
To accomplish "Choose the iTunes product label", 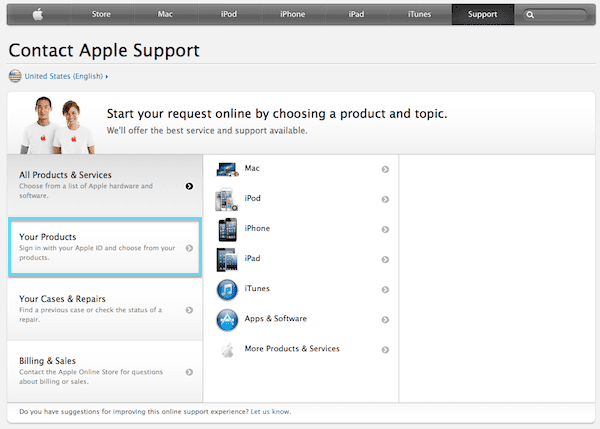I will 257,289.
